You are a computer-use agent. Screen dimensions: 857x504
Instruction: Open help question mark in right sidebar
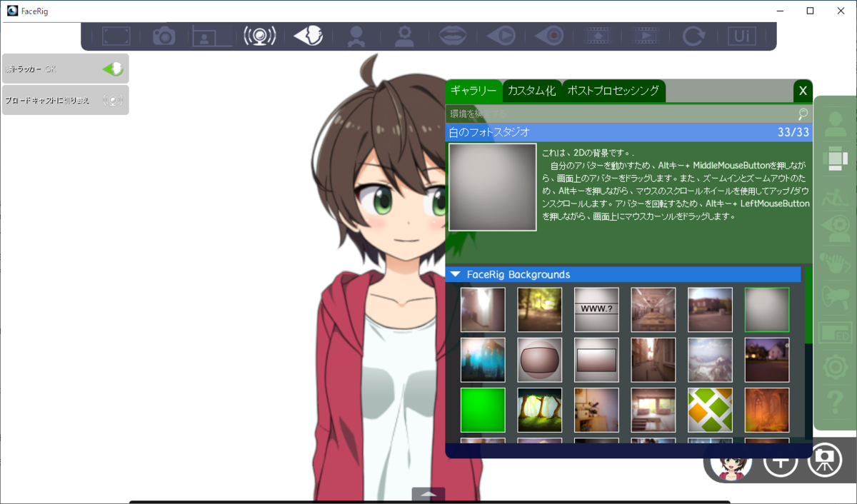click(x=835, y=403)
